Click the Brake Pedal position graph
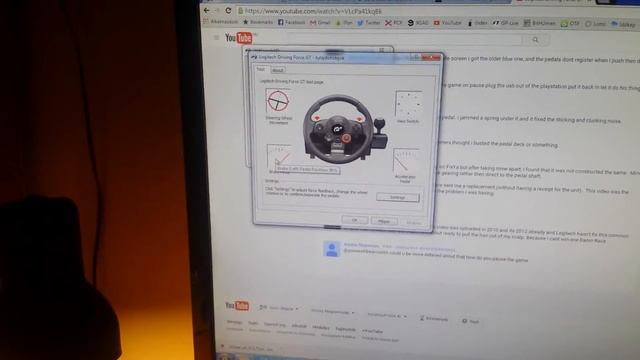640x360 pixels. point(279,156)
